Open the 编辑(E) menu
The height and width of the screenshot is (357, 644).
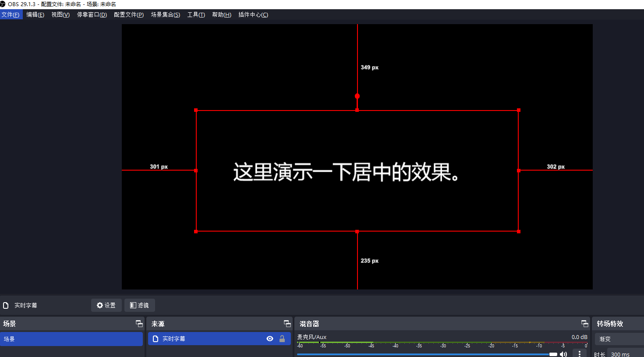[35, 14]
